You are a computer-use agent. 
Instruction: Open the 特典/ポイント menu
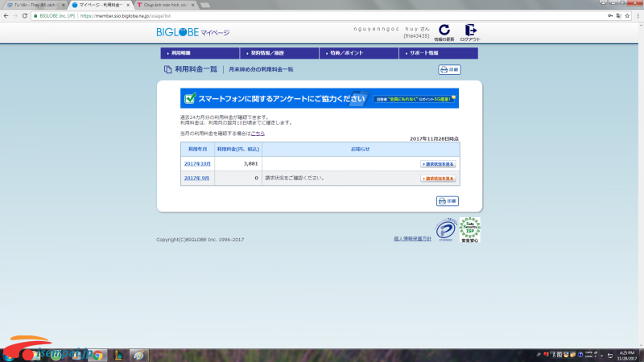click(359, 53)
